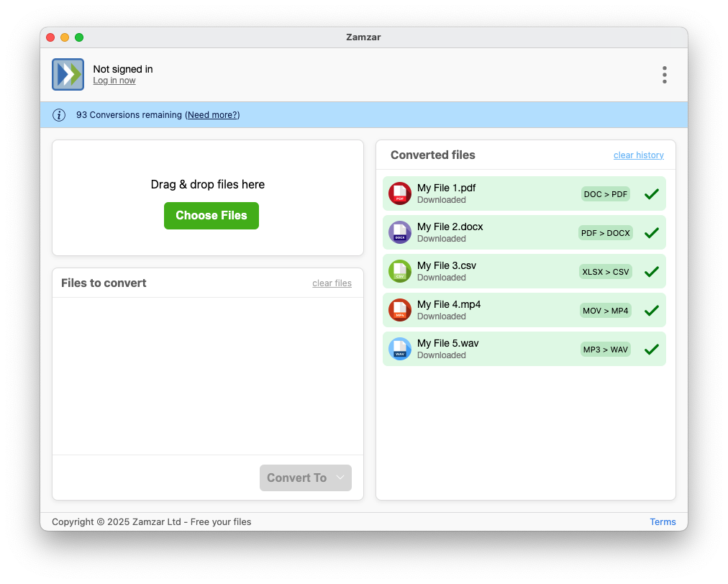This screenshot has height=584, width=728.
Task: Click the info icon in blue banner
Action: point(59,115)
